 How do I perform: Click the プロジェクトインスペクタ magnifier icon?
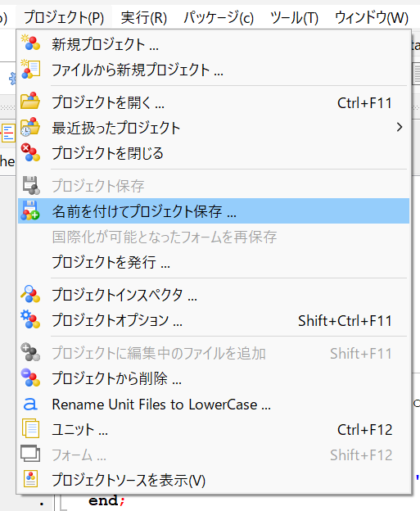(30, 294)
